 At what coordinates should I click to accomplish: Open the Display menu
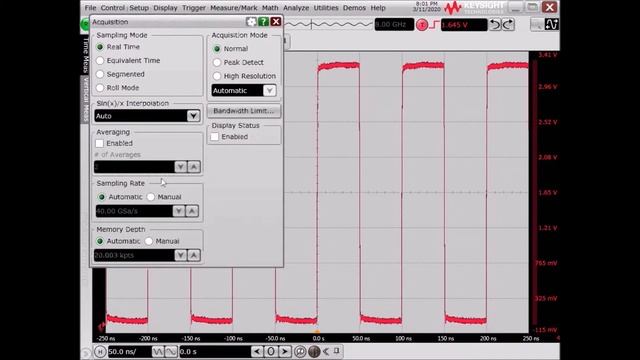[x=165, y=8]
